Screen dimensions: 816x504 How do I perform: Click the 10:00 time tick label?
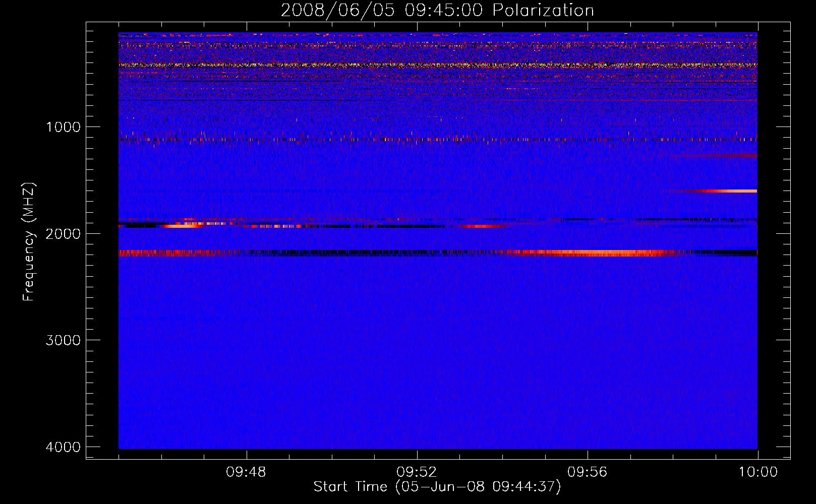pos(758,472)
